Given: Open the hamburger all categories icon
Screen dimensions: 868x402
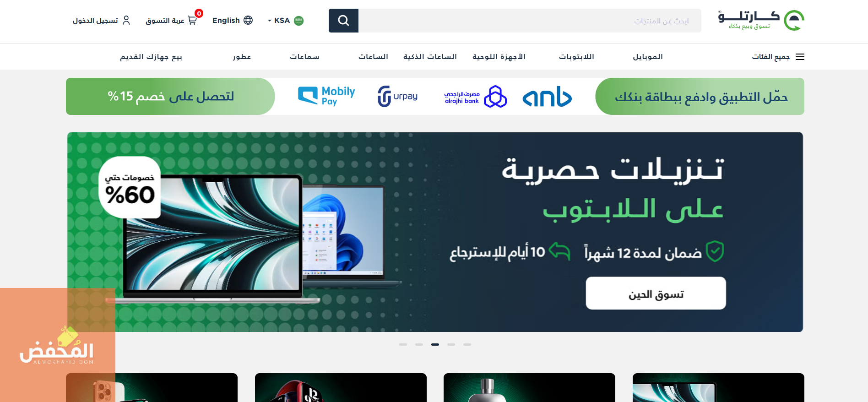Looking at the screenshot, I should pos(800,57).
